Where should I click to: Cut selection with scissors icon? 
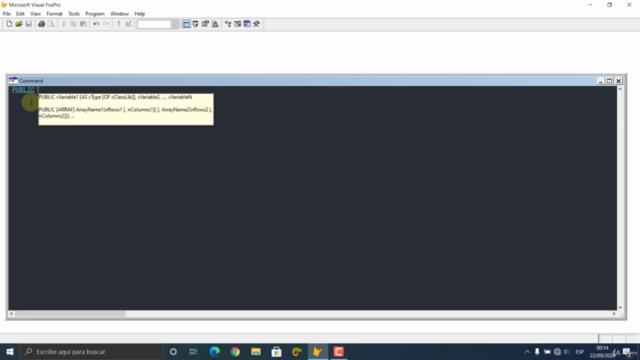click(64, 24)
